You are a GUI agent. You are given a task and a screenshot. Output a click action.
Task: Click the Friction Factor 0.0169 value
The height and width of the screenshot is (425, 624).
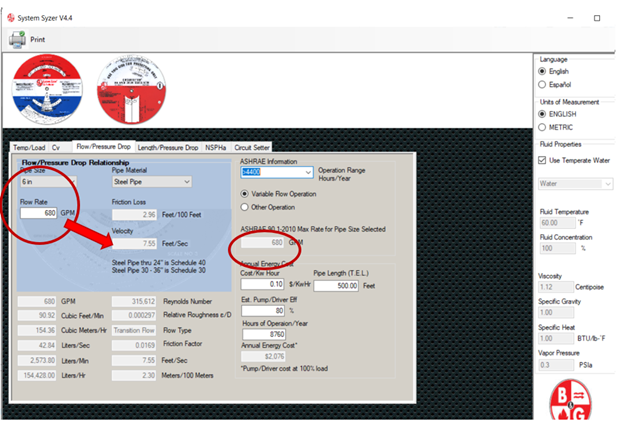134,345
